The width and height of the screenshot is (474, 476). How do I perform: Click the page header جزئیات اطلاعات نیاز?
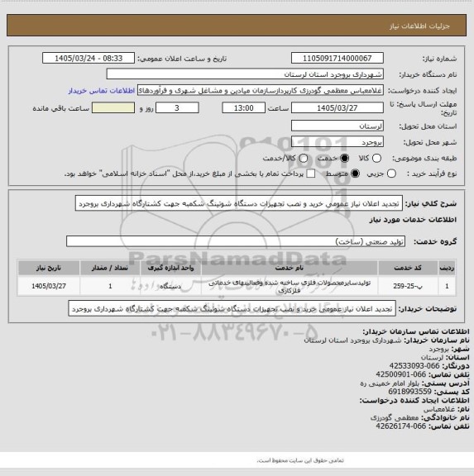(419, 26)
